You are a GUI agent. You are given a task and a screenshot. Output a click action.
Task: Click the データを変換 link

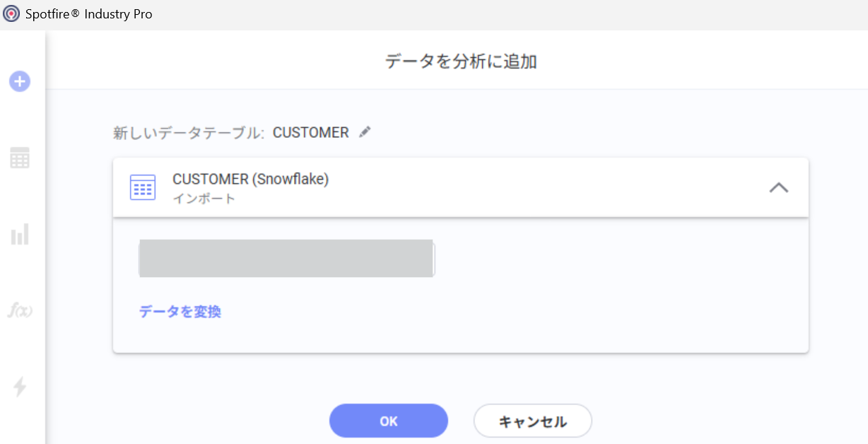tap(180, 312)
